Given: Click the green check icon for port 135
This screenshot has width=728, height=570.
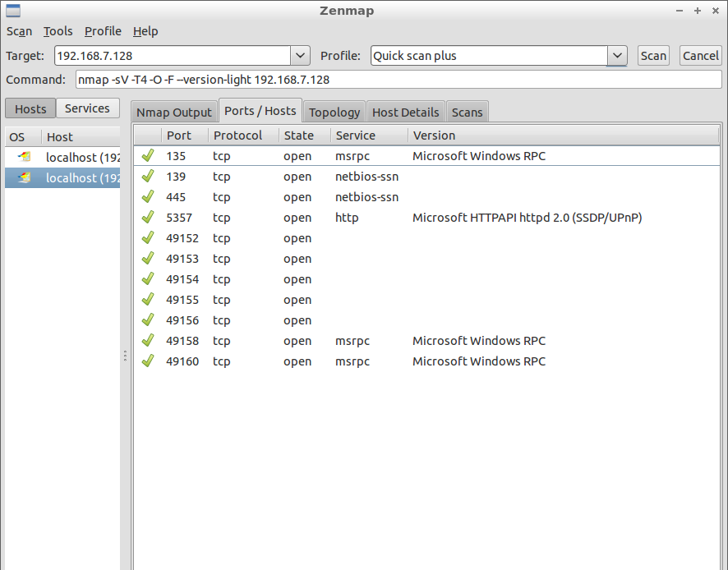Looking at the screenshot, I should click(148, 155).
